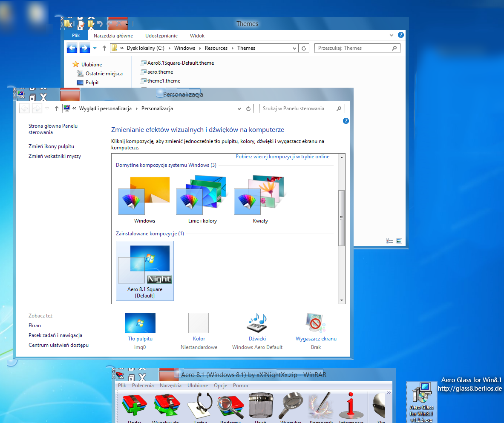Open address bar history dropdown in Themes window
Screen dimensions: 504x423
point(294,48)
